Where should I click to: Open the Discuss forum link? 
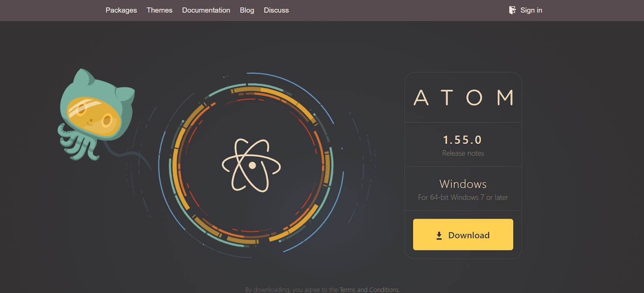pos(276,10)
